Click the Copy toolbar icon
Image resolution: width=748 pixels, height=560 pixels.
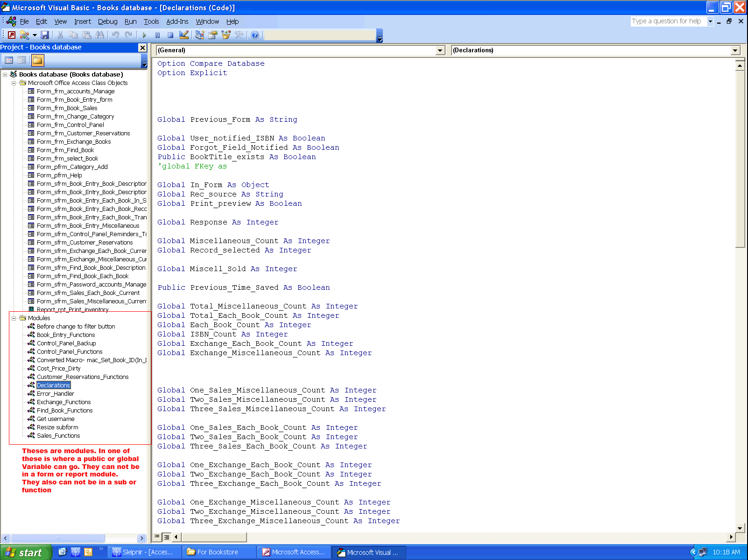73,35
